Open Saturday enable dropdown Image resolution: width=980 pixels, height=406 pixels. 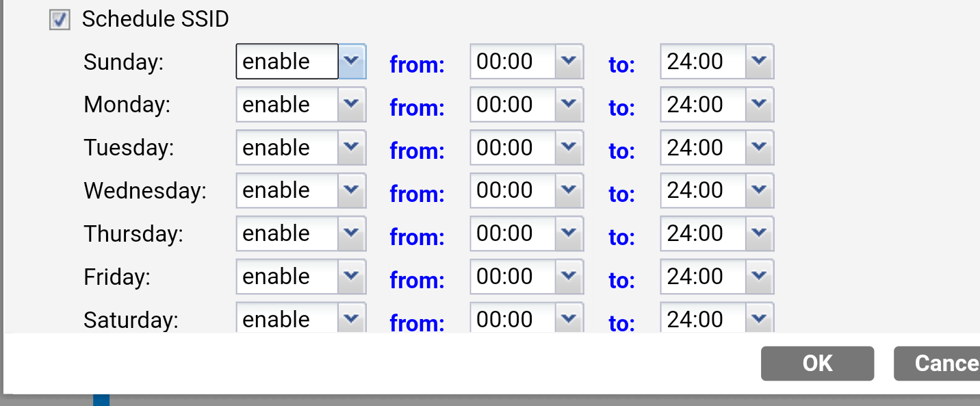click(x=352, y=319)
